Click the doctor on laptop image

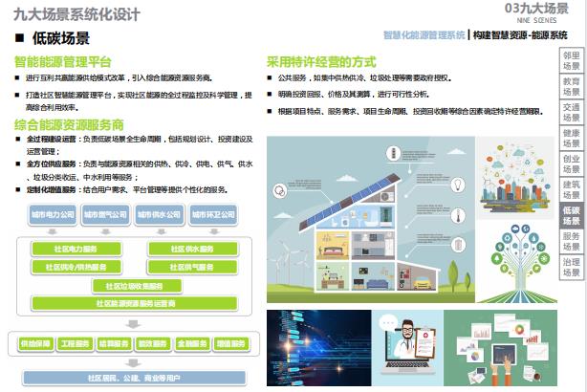[407, 348]
